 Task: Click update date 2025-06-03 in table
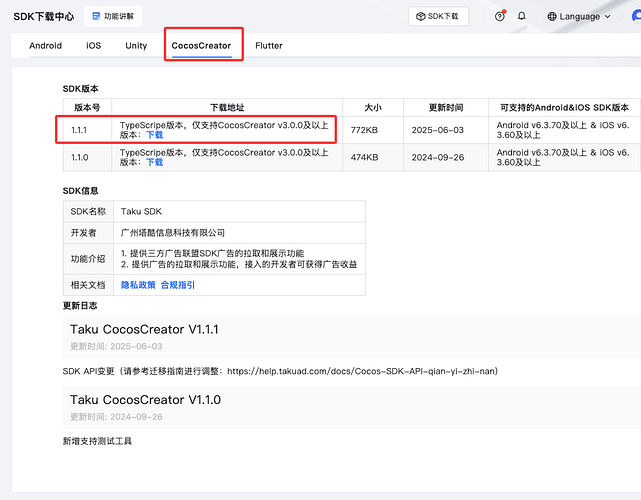(x=438, y=130)
